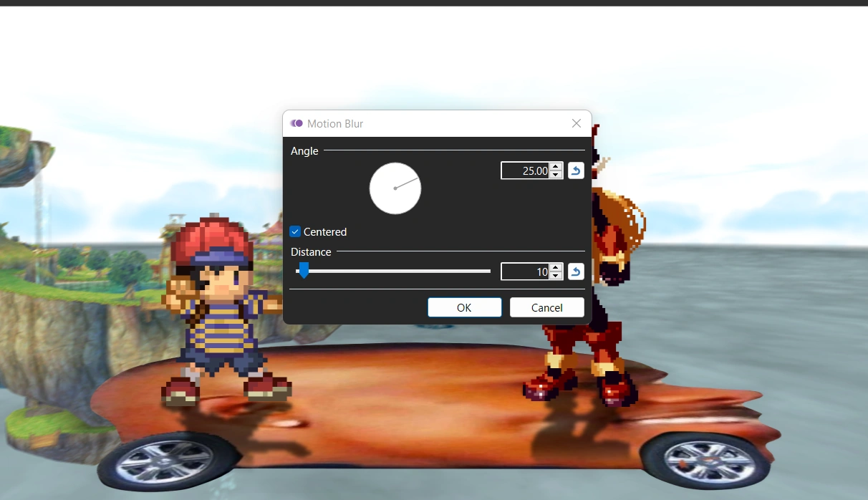The image size is (868, 500).
Task: Confirm the Motion Blur with OK
Action: pyautogui.click(x=464, y=307)
